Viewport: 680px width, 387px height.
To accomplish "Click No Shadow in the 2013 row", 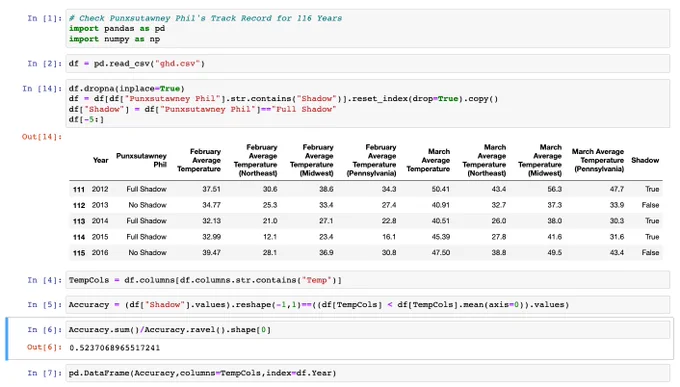I will coord(147,205).
